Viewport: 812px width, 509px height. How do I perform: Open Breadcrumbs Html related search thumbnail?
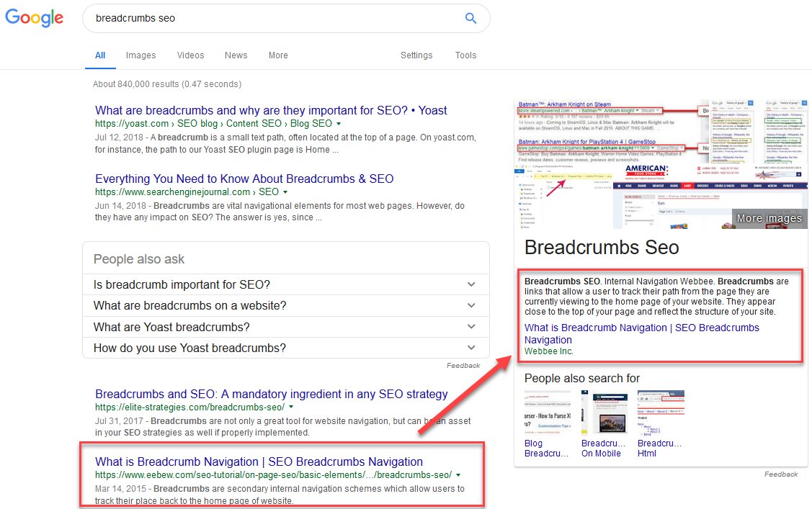(x=661, y=413)
